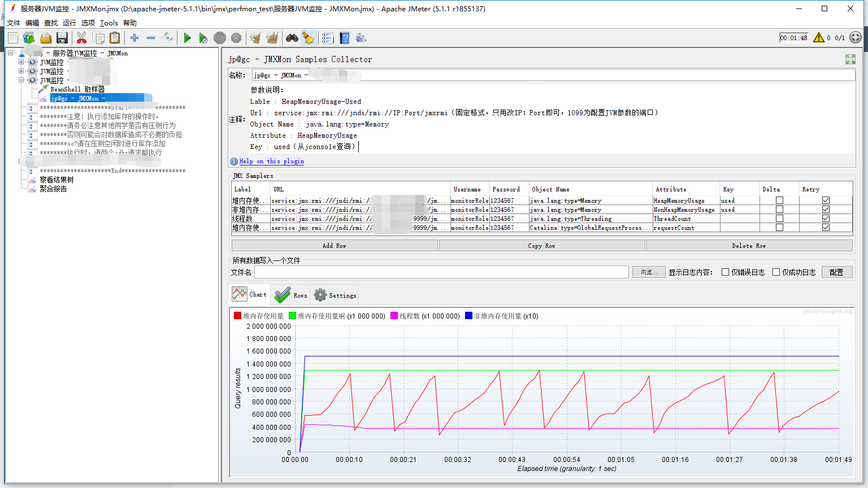Image resolution: width=868 pixels, height=488 pixels.
Task: Toggle Delta checkbox for ThreadCount row
Action: [x=779, y=219]
